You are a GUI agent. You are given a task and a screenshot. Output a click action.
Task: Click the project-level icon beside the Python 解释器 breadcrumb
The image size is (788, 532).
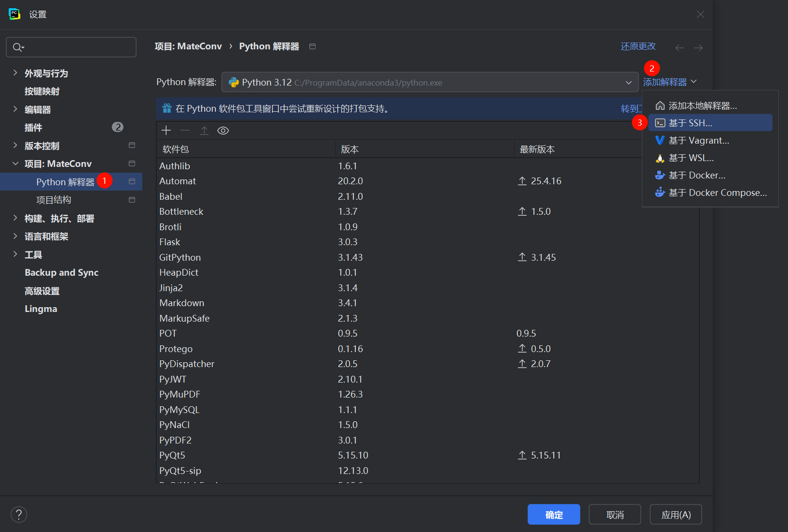[313, 46]
